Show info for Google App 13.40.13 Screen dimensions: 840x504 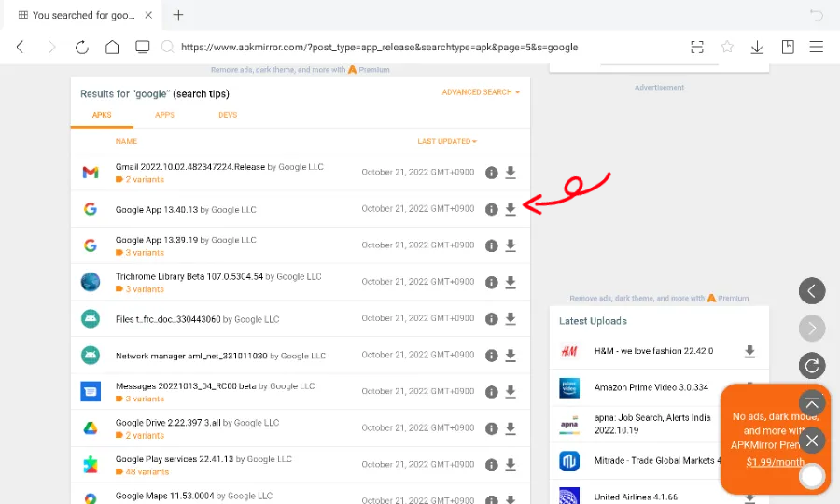pos(491,209)
